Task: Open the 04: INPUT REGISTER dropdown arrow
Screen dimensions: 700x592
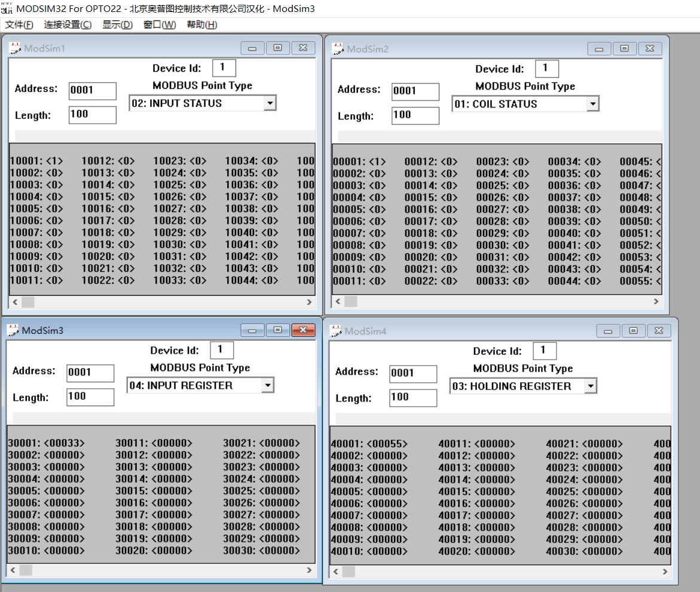Action: tap(267, 385)
